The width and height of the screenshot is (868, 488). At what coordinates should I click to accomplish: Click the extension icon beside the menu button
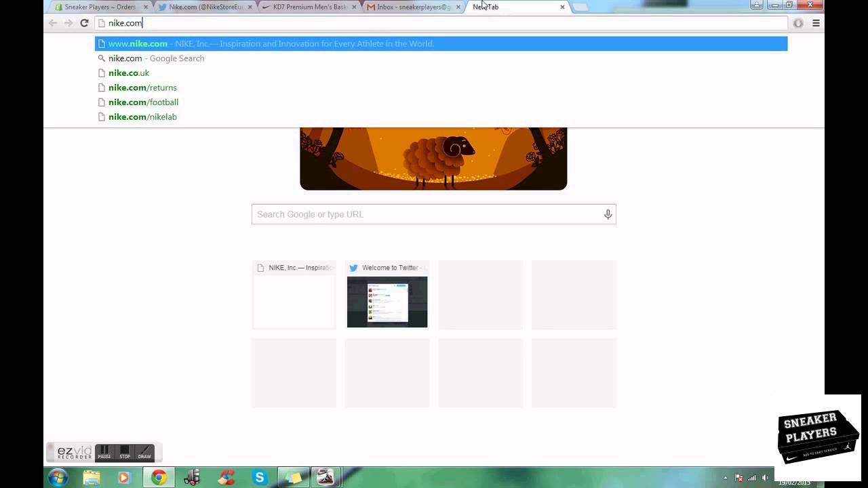click(798, 23)
